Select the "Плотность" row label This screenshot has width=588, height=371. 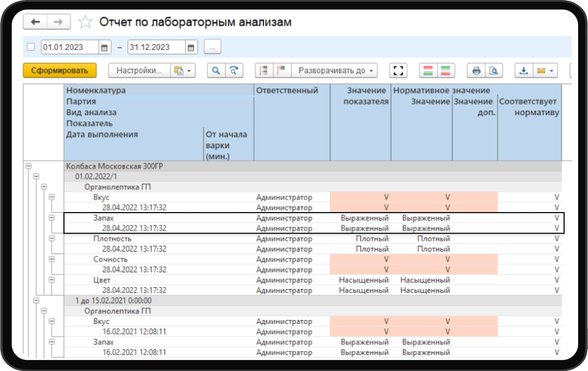click(112, 238)
